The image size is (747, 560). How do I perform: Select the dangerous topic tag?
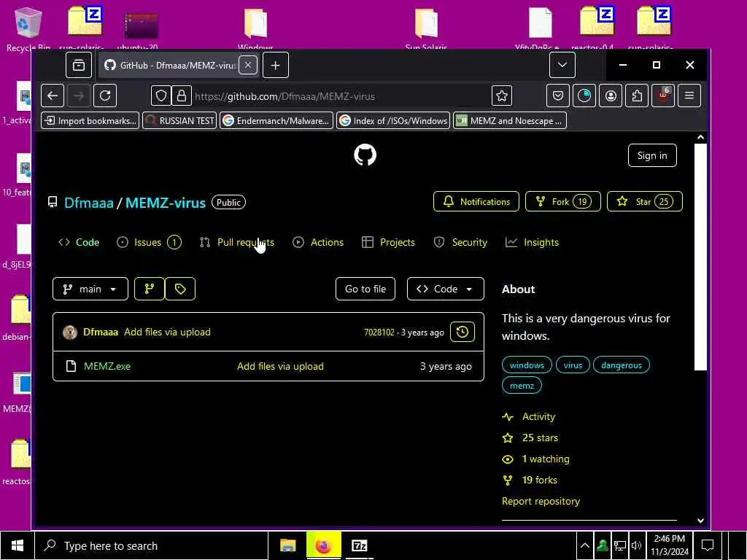622,365
